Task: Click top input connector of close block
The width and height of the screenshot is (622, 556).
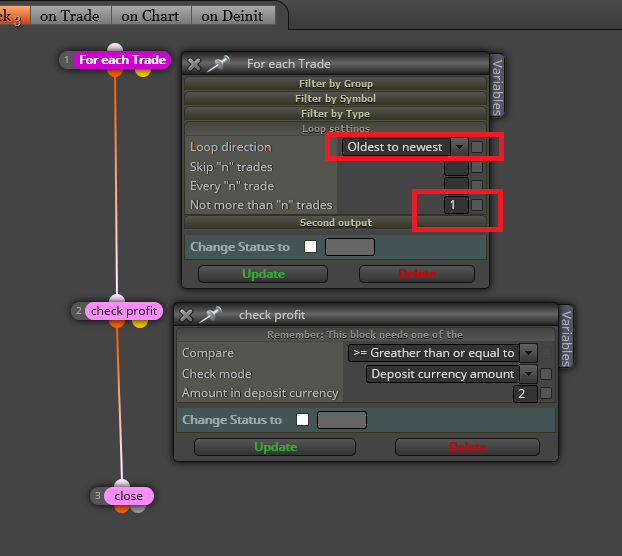Action: pyautogui.click(x=122, y=484)
